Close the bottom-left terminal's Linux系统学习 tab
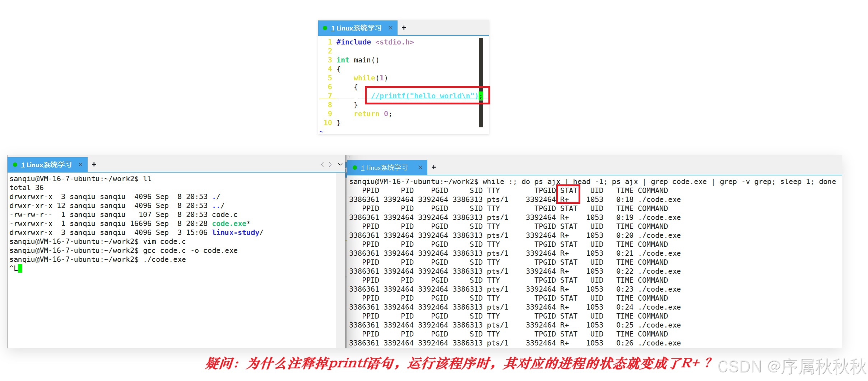This screenshot has width=868, height=381. pyautogui.click(x=80, y=165)
